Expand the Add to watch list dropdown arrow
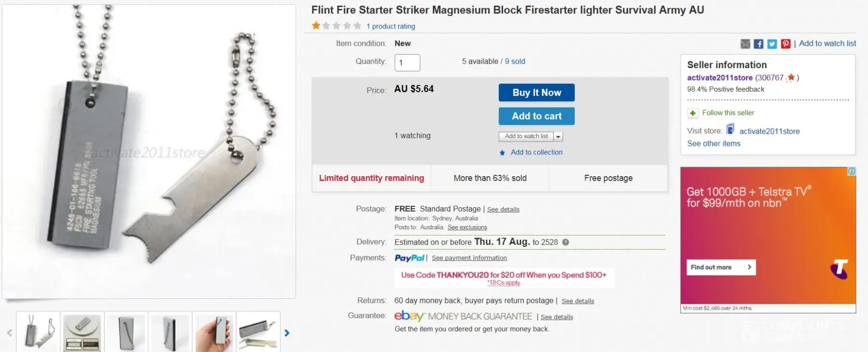The height and width of the screenshot is (352, 868). point(558,137)
